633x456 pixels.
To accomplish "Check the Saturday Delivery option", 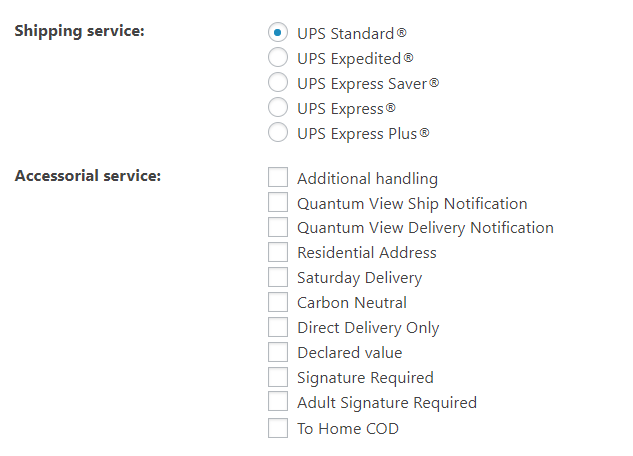I will click(x=278, y=277).
